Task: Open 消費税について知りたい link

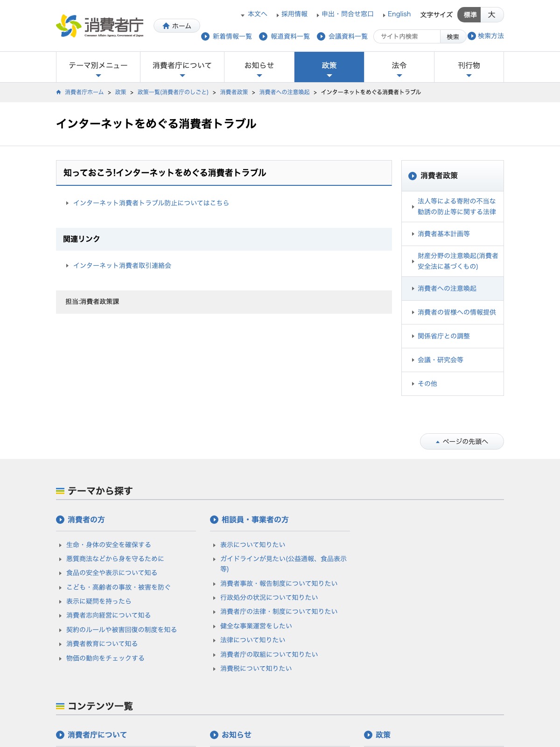Action: point(256,669)
